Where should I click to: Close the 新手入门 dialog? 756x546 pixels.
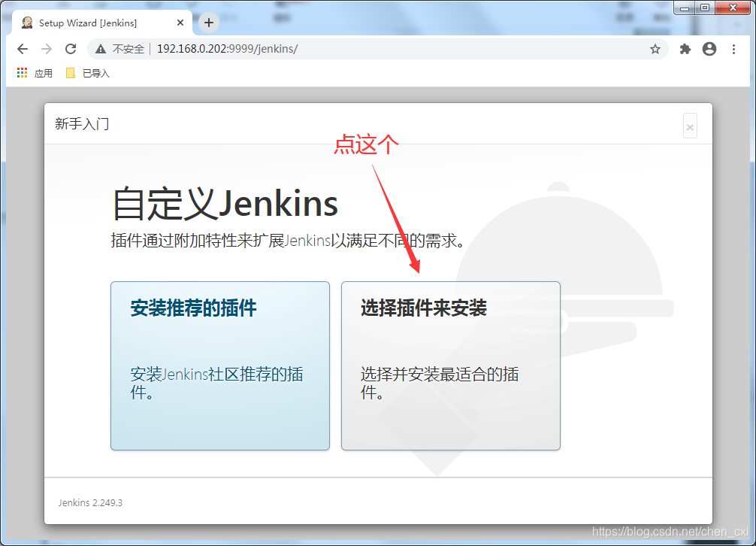coord(690,126)
